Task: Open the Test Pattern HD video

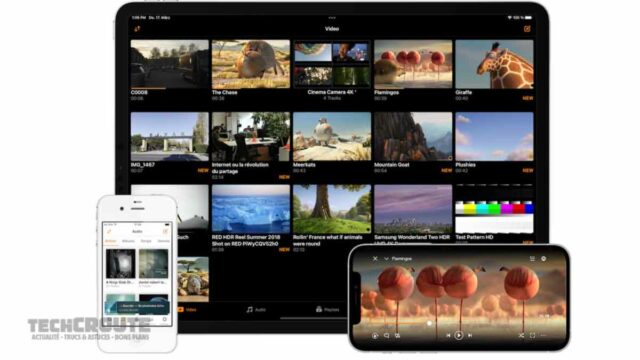Action: 494,209
